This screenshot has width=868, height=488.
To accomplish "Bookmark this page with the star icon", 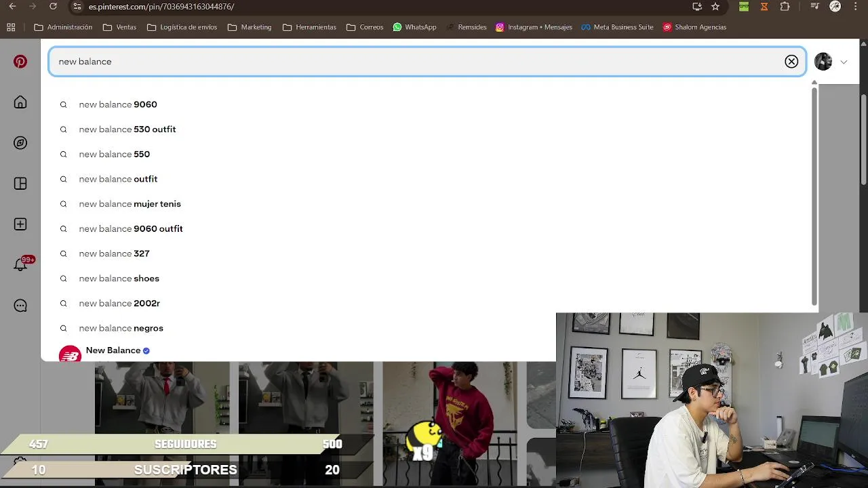I will tap(715, 6).
